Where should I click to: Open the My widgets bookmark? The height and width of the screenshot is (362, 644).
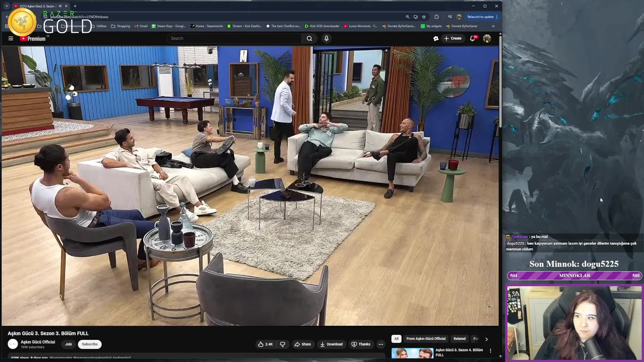coord(431,26)
